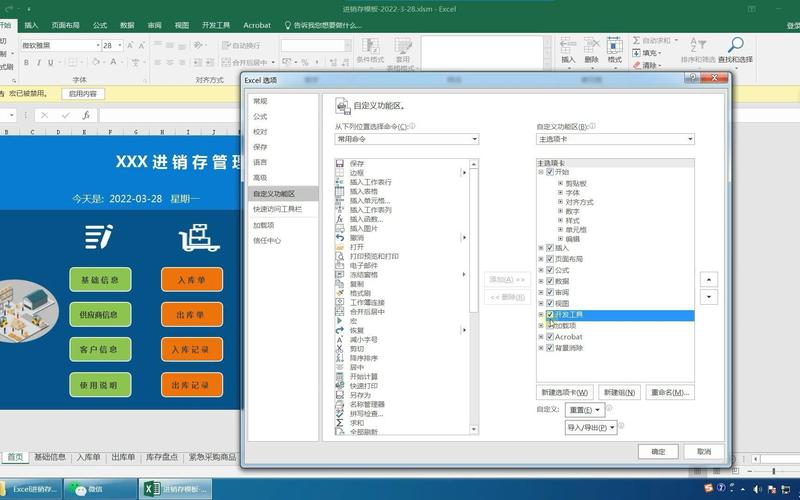Click the 查找和选择 magnifier in ribbon
800x500 pixels.
point(735,45)
